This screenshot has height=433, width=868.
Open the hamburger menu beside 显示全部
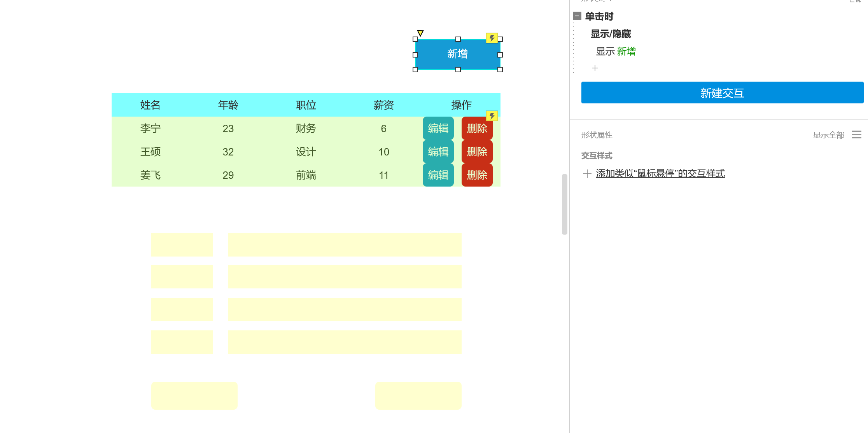(856, 134)
